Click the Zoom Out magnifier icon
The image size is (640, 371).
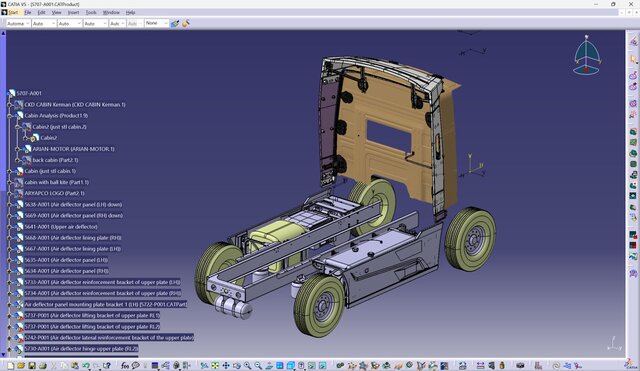(258, 366)
